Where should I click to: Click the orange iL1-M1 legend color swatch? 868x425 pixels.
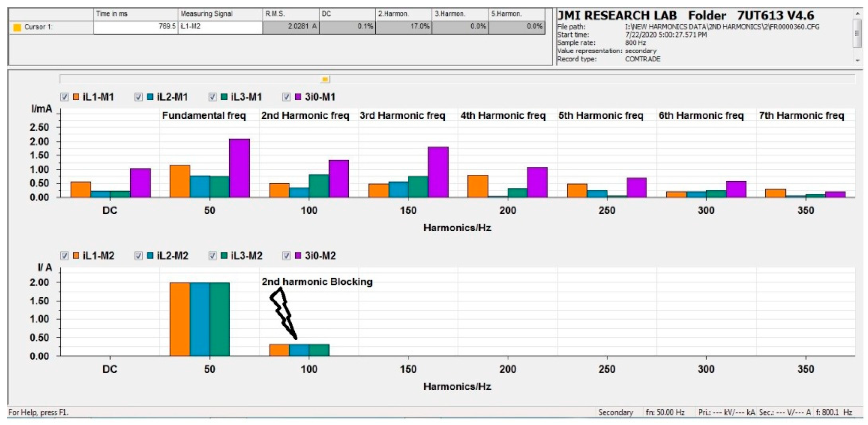[76, 97]
